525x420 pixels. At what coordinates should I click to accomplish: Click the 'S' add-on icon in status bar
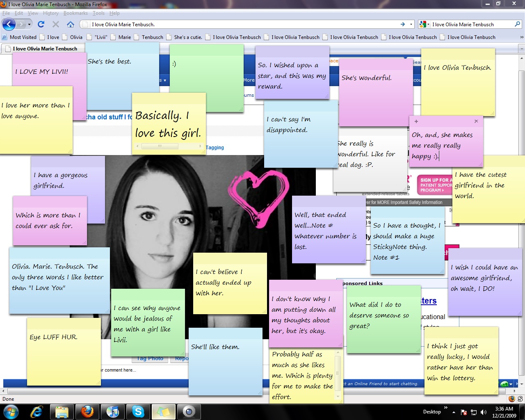[520, 399]
